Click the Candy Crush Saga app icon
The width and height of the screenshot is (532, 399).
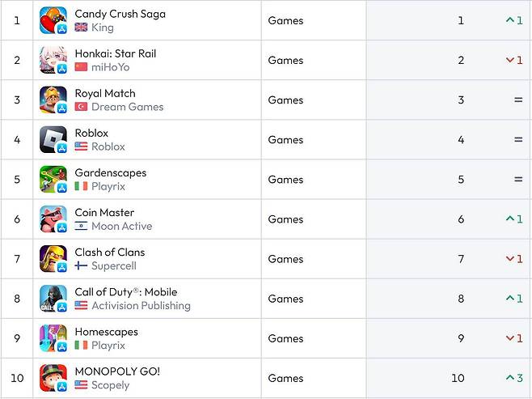[x=53, y=20]
